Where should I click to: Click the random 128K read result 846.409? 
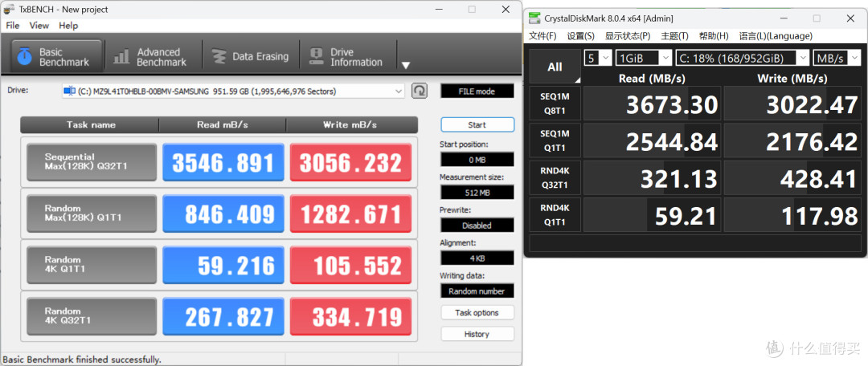coord(223,214)
